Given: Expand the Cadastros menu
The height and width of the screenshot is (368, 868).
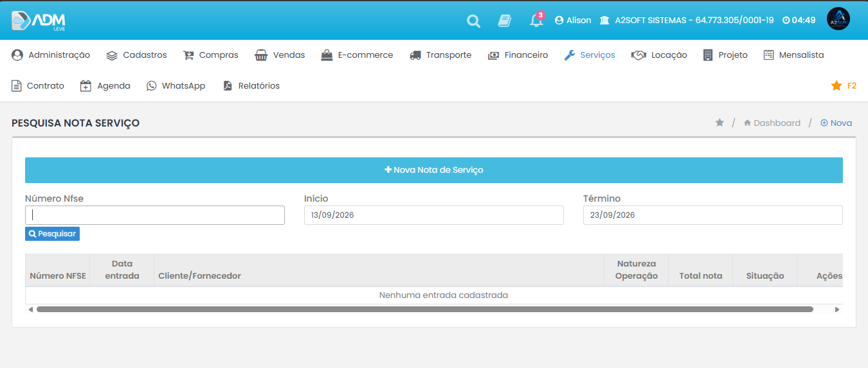Looking at the screenshot, I should (x=136, y=55).
